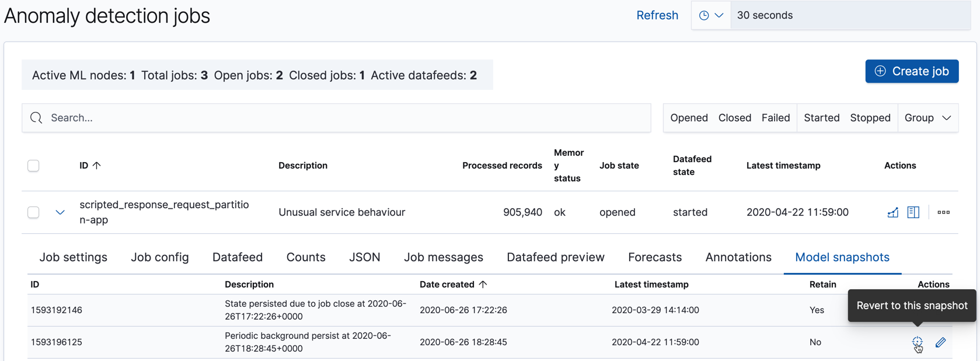Image resolution: width=980 pixels, height=361 pixels.
Task: Toggle the Failed jobs filter
Action: tap(775, 118)
